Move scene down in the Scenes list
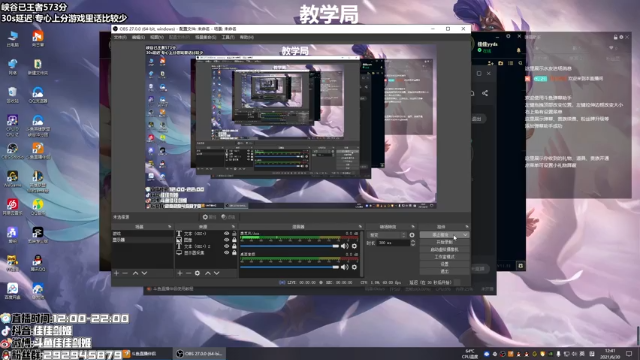This screenshot has height=360, width=640. (x=144, y=273)
